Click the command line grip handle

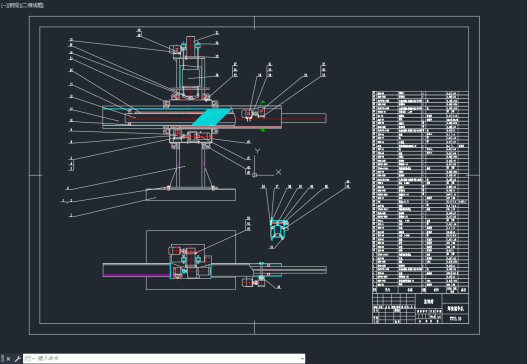[2, 359]
